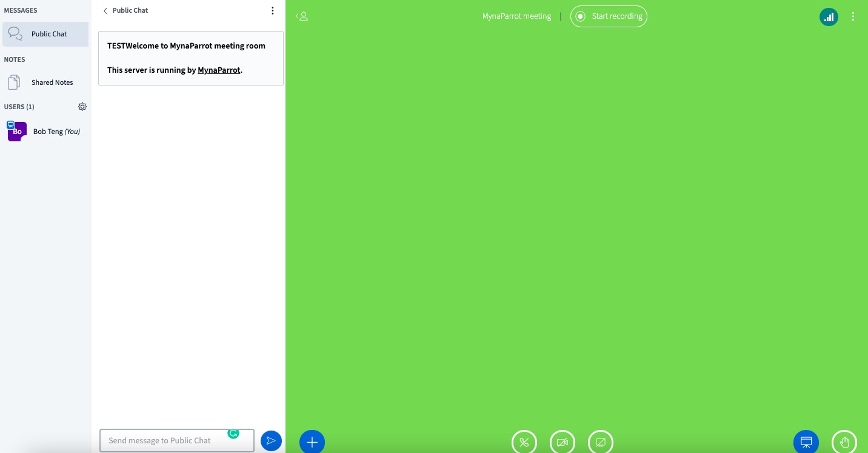Toggle the users list panel icon
Viewport: 868px width, 453px height.
302,16
